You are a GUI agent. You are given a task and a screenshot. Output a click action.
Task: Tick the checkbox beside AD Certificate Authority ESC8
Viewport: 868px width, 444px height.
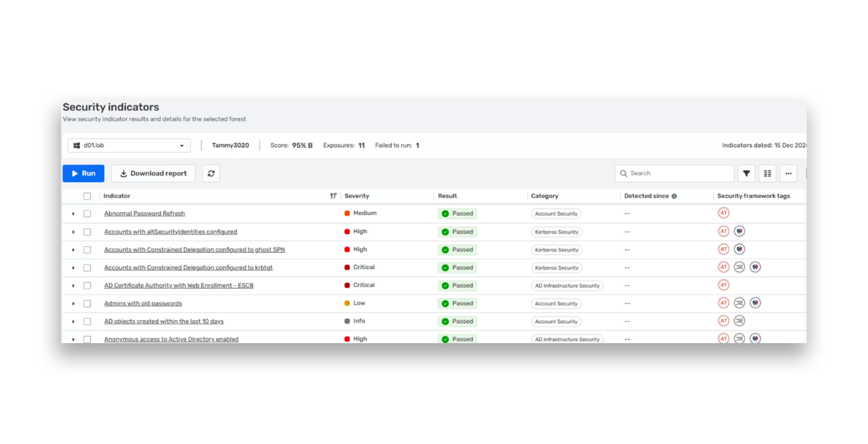87,286
